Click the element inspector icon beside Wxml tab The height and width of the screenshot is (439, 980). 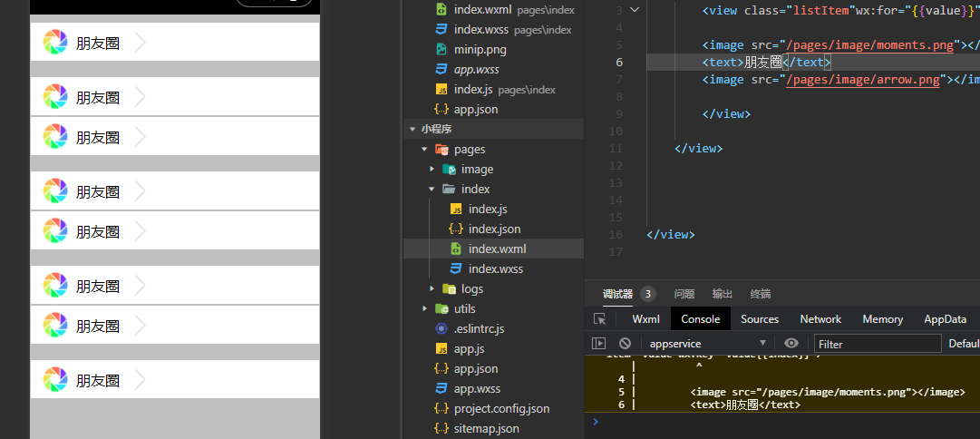[600, 319]
